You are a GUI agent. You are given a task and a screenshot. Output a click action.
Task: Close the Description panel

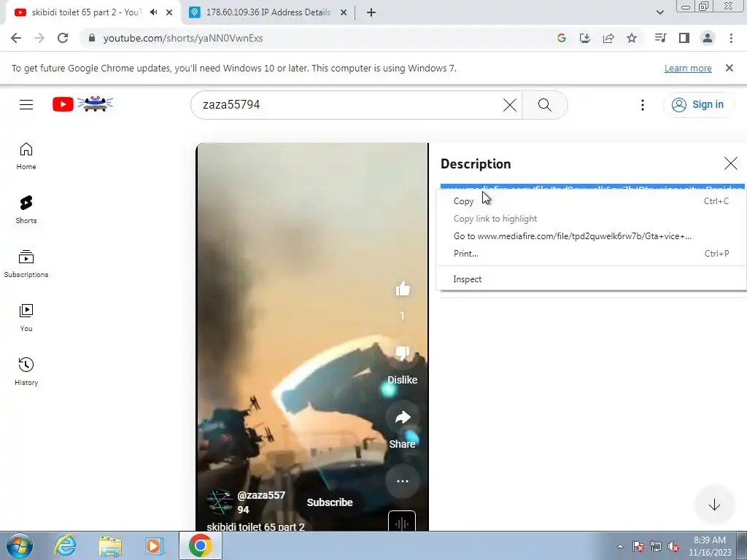coord(730,164)
